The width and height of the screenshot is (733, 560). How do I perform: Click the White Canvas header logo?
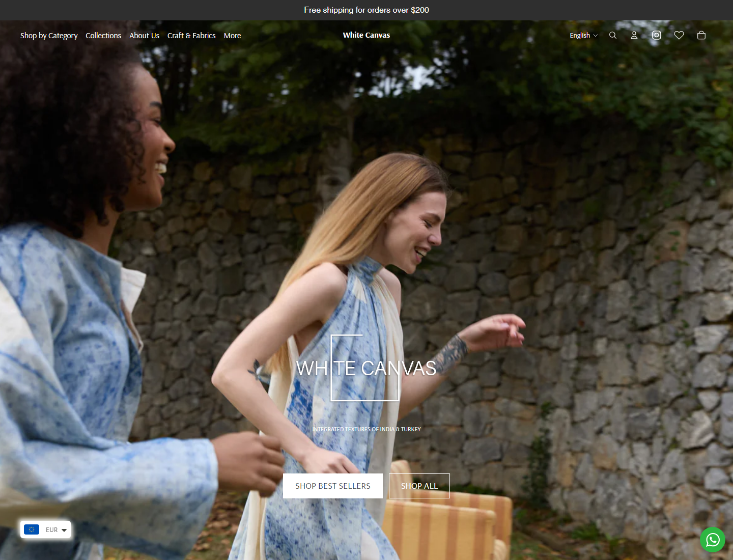(x=366, y=35)
